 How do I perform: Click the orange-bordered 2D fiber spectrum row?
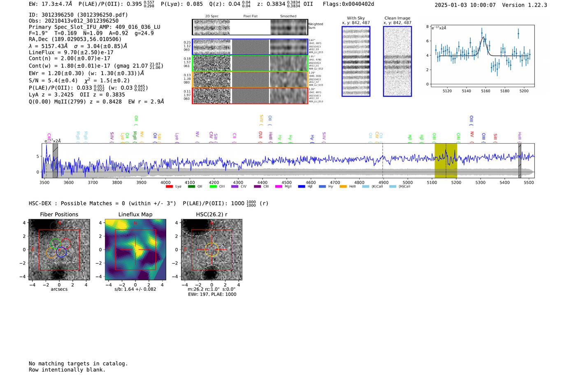[x=250, y=79]
